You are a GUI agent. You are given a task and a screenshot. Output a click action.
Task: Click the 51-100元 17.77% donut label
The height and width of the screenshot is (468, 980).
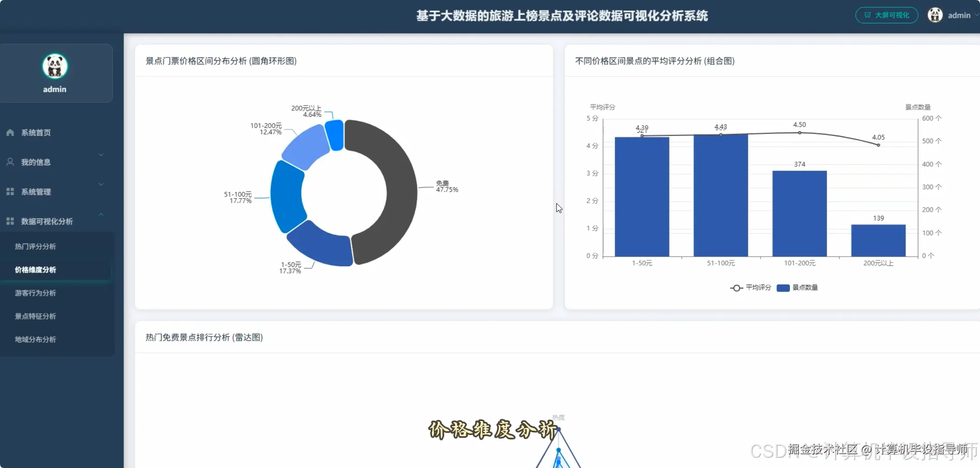pyautogui.click(x=238, y=197)
